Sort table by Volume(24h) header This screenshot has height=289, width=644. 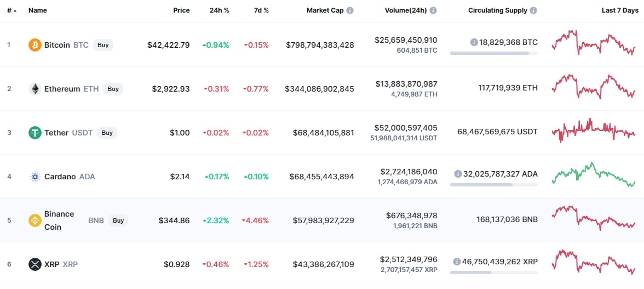coord(406,10)
